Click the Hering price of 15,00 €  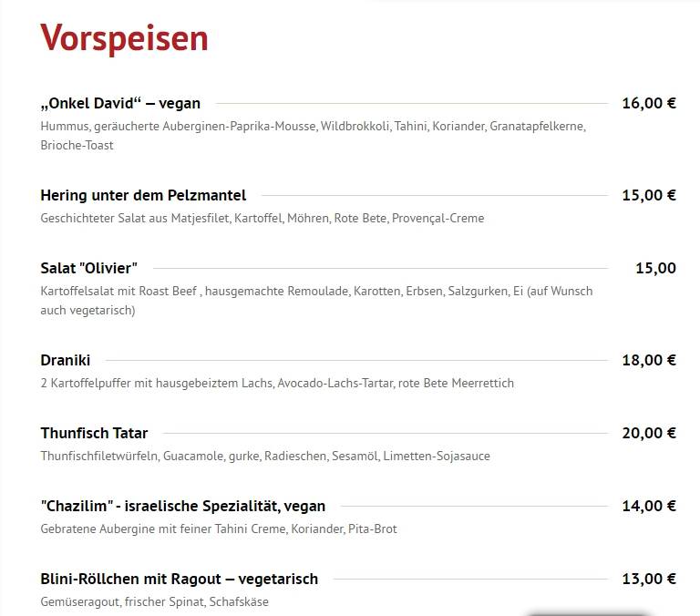tap(649, 195)
